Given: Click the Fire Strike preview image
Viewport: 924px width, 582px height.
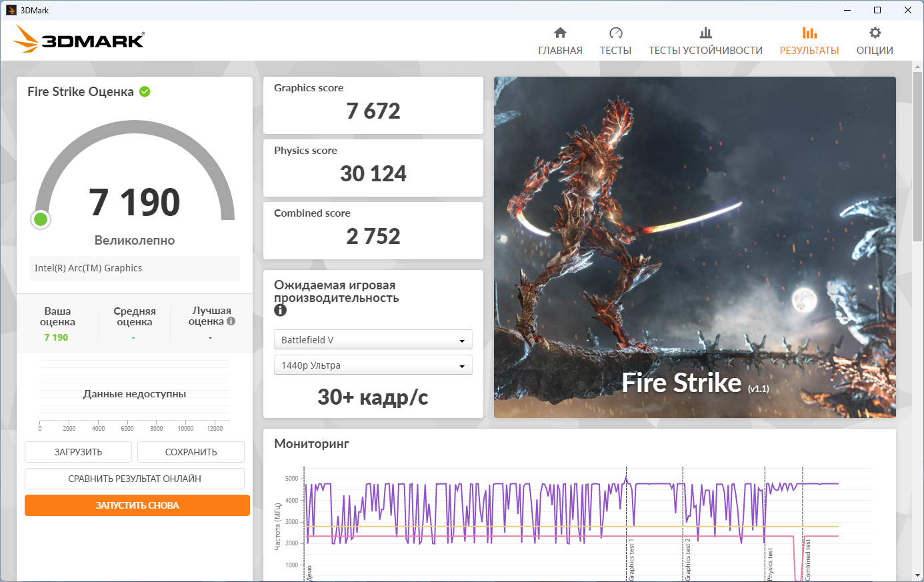Looking at the screenshot, I should (x=695, y=247).
